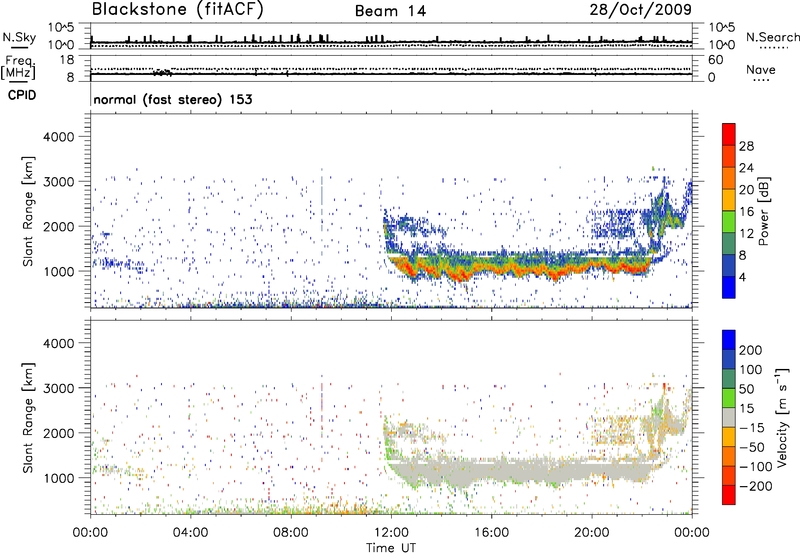This screenshot has height=554, width=800.
Task: Click the '08:00' time axis tick label
Action: (291, 533)
